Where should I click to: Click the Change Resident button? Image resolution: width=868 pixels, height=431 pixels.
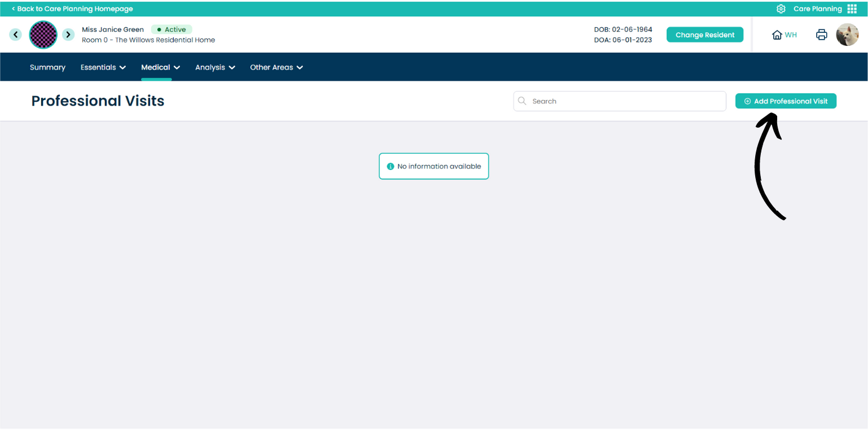(705, 34)
